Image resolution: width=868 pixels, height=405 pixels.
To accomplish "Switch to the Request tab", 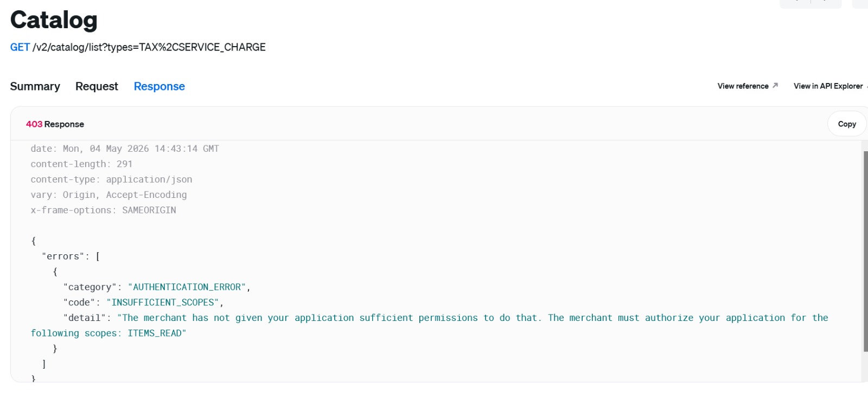I will [x=97, y=87].
